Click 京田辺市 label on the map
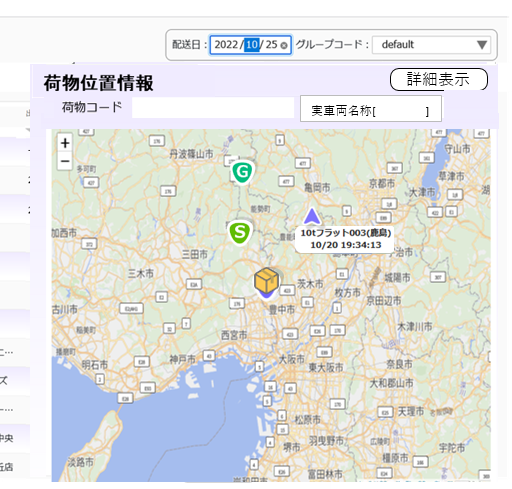Screen dimensions: 512x489 384,301
